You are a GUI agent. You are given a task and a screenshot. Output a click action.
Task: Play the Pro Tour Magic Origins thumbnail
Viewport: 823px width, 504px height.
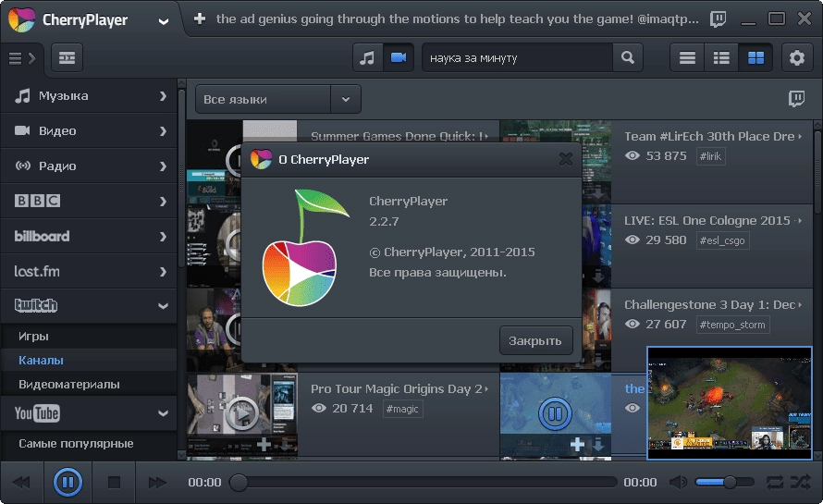click(x=242, y=413)
